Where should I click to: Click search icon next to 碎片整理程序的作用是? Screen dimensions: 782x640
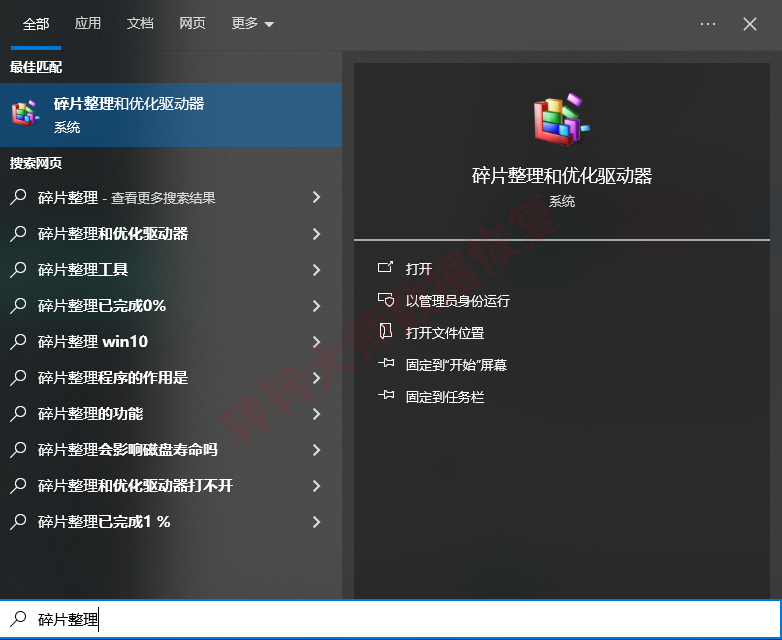[18, 377]
